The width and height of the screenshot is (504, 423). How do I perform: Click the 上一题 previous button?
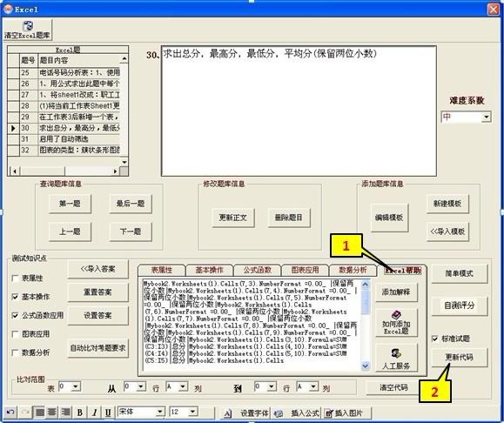point(70,232)
